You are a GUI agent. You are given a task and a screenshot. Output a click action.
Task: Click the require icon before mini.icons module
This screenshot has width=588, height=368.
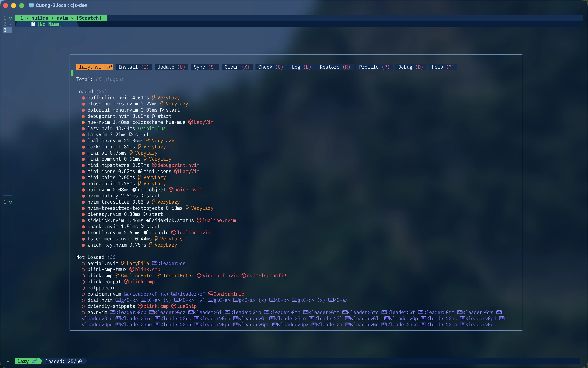[140, 171]
